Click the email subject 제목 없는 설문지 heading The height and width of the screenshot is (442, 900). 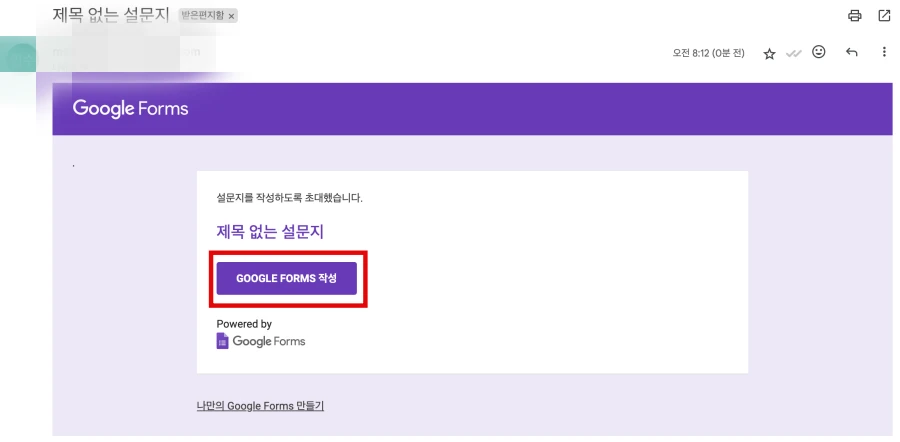point(111,15)
